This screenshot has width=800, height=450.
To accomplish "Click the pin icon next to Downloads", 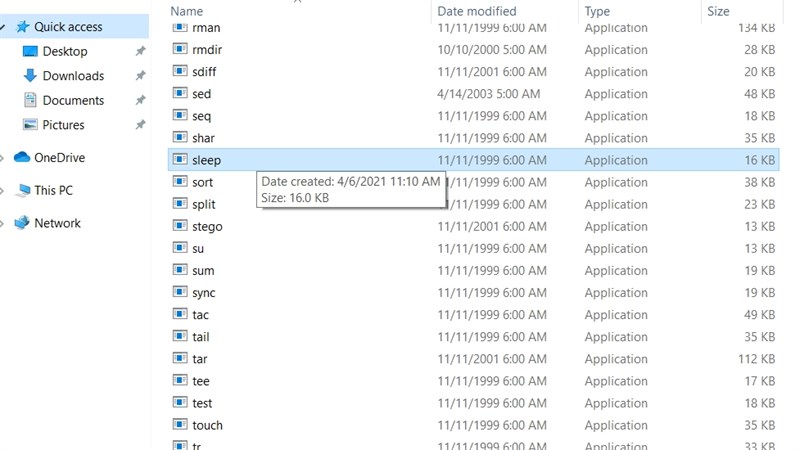I will [140, 76].
